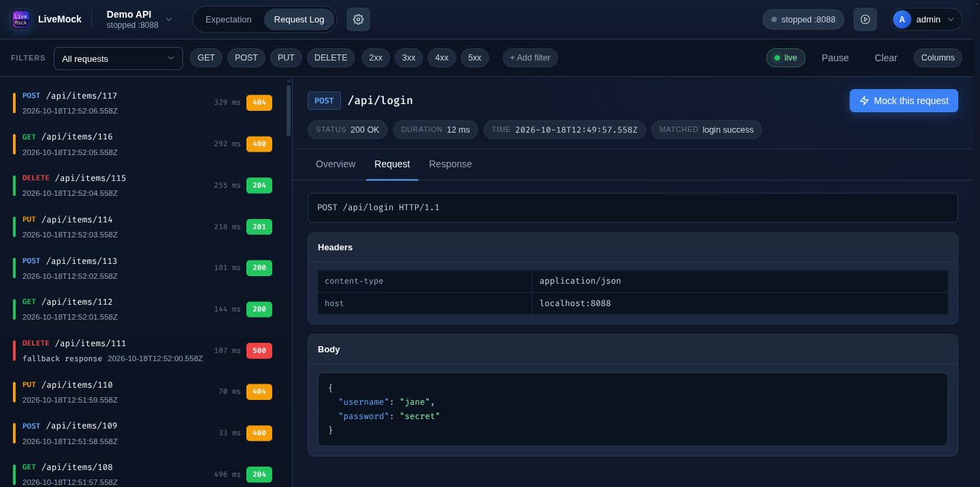Enable the 4xx status filter

pos(442,58)
